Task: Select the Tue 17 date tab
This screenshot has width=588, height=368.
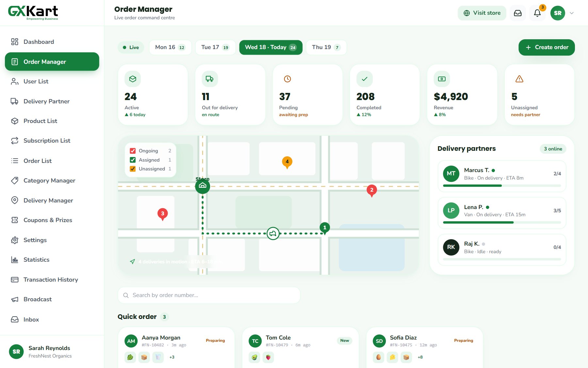Action: tap(215, 47)
